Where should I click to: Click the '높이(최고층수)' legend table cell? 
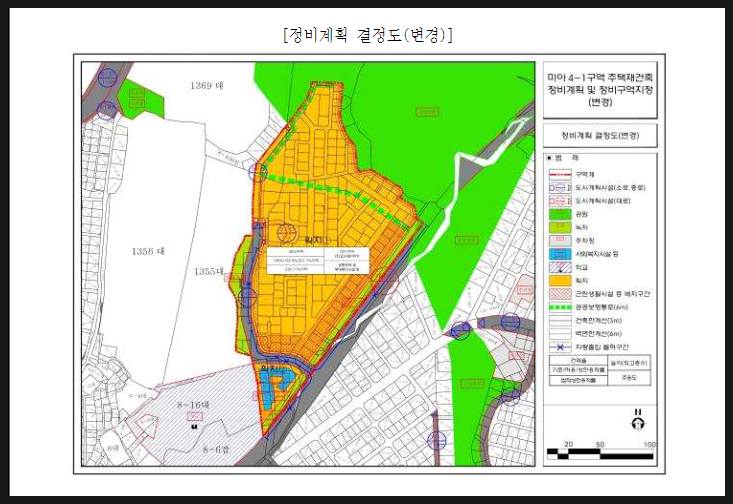(629, 362)
